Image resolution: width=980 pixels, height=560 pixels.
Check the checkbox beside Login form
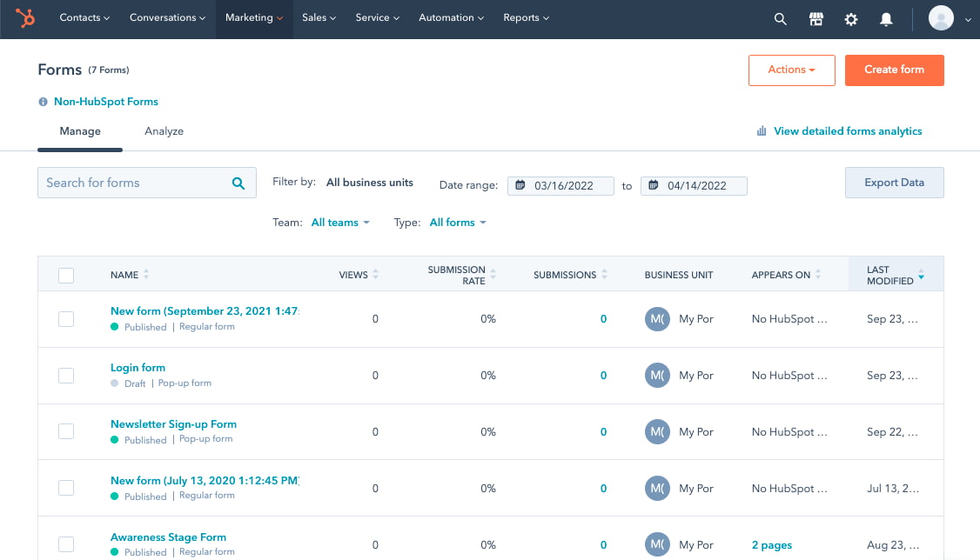(66, 375)
